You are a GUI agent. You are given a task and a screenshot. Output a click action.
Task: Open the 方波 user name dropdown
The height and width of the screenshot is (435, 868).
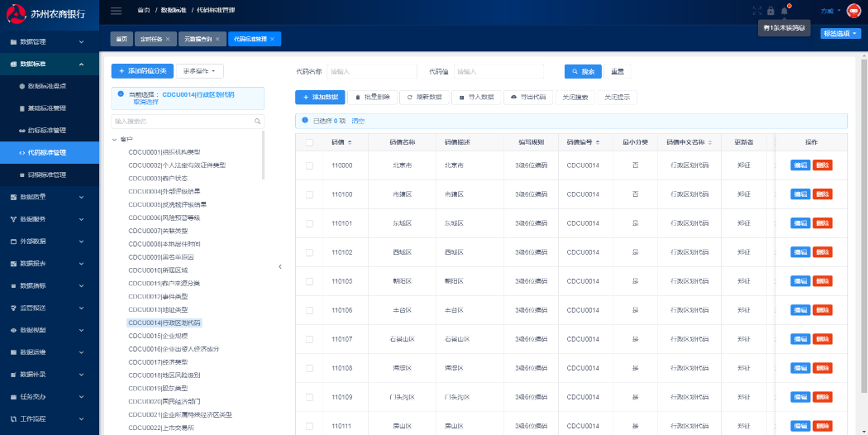(x=830, y=11)
